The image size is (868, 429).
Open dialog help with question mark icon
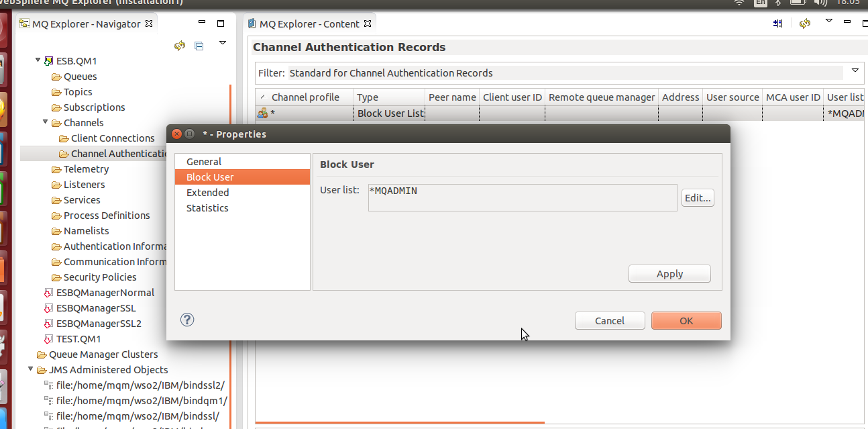pos(188,320)
